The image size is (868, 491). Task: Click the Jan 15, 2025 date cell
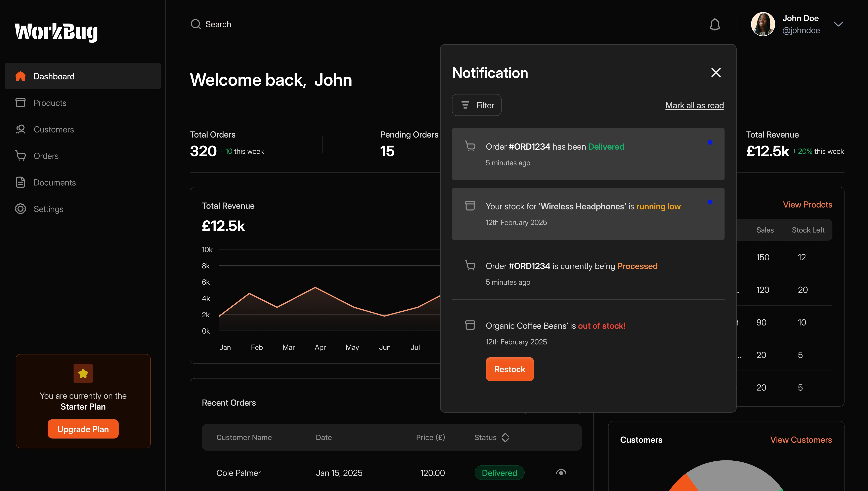[x=339, y=473]
